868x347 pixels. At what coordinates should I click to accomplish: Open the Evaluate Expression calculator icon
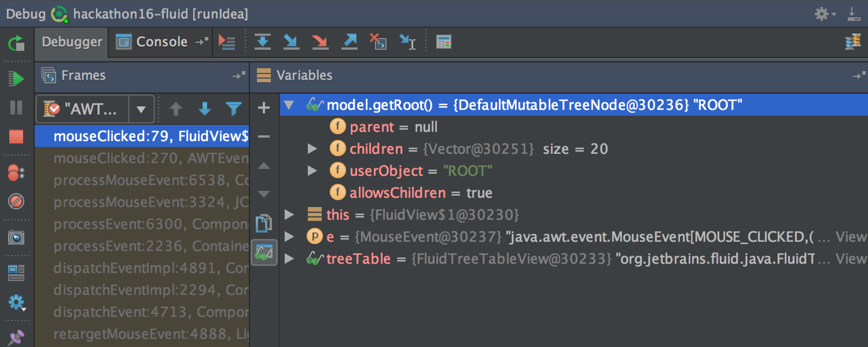[443, 41]
